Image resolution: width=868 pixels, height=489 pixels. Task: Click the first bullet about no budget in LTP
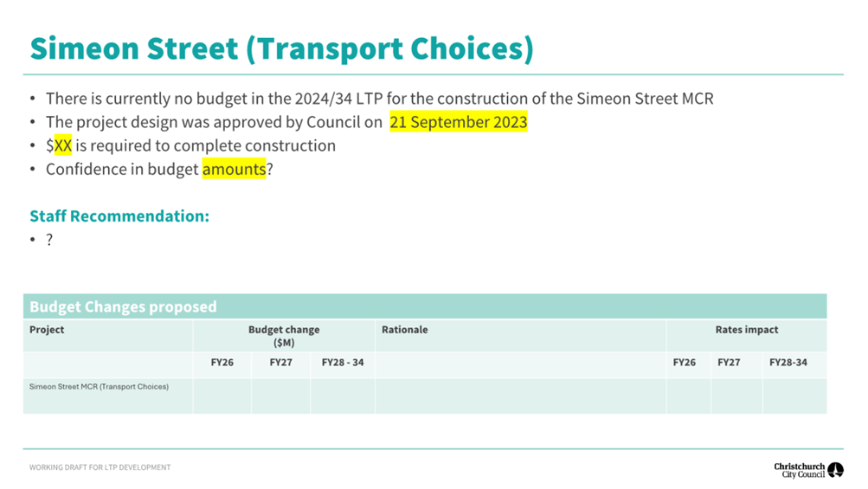(380, 99)
